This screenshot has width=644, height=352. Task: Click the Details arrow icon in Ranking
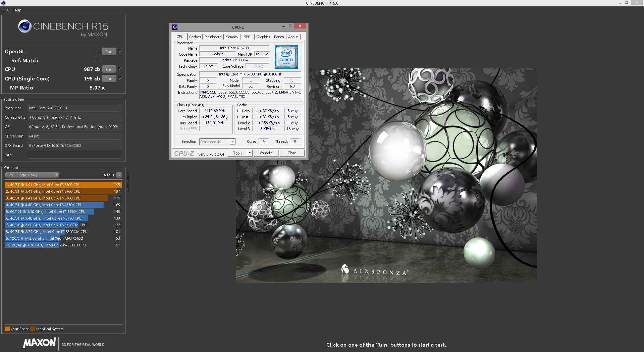(119, 175)
